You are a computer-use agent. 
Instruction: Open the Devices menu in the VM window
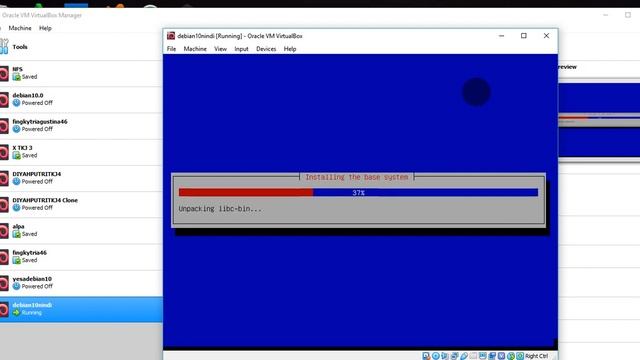click(x=266, y=49)
